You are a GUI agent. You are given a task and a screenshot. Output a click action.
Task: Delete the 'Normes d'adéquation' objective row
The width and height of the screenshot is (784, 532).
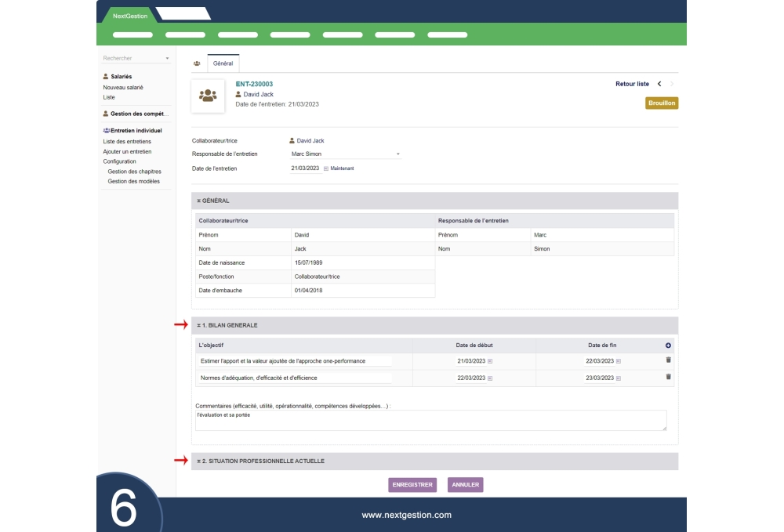tap(668, 377)
